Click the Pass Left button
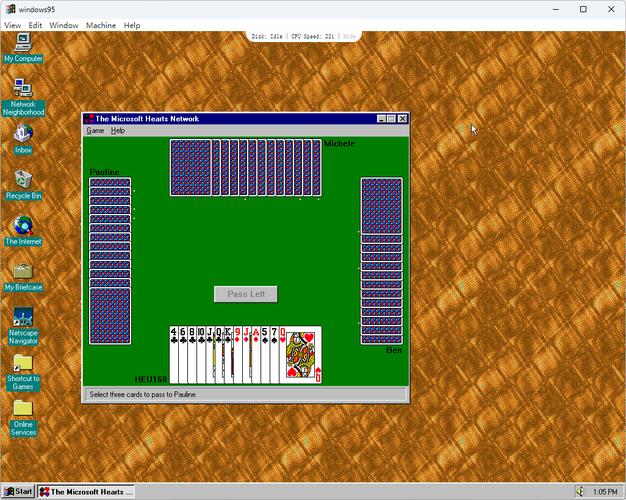Screen dimensions: 626x500 click(246, 294)
